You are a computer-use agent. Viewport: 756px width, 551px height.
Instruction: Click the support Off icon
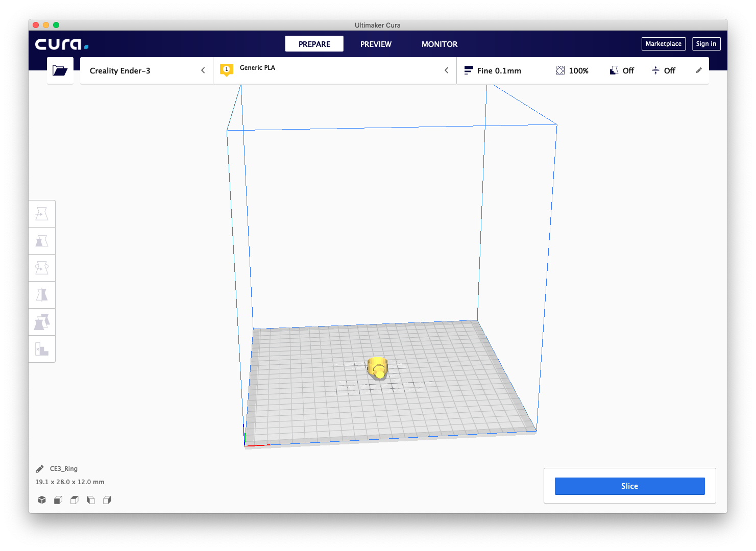tap(614, 70)
